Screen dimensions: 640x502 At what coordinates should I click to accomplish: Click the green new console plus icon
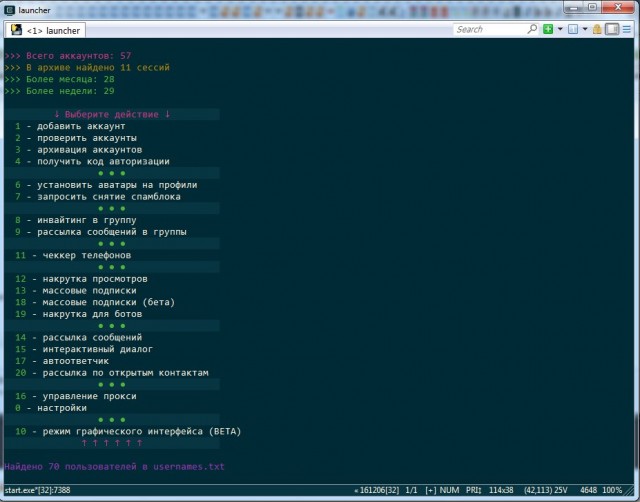tap(547, 29)
